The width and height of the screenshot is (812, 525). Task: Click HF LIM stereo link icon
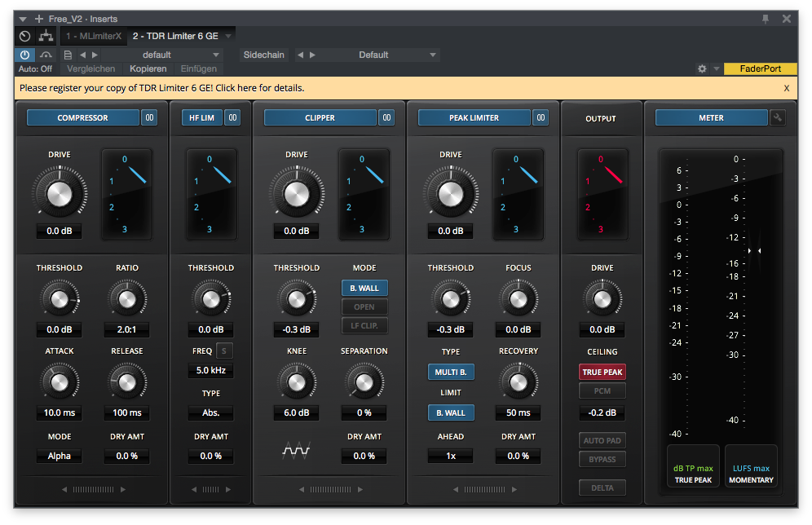click(x=232, y=117)
